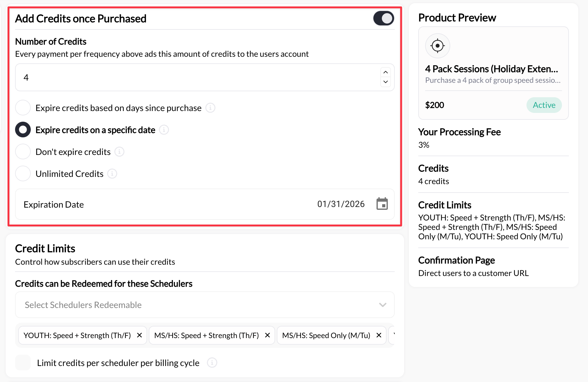The width and height of the screenshot is (588, 382).
Task: Remove the MS/HS: Speed + Strength scheduler chip
Action: coord(268,335)
